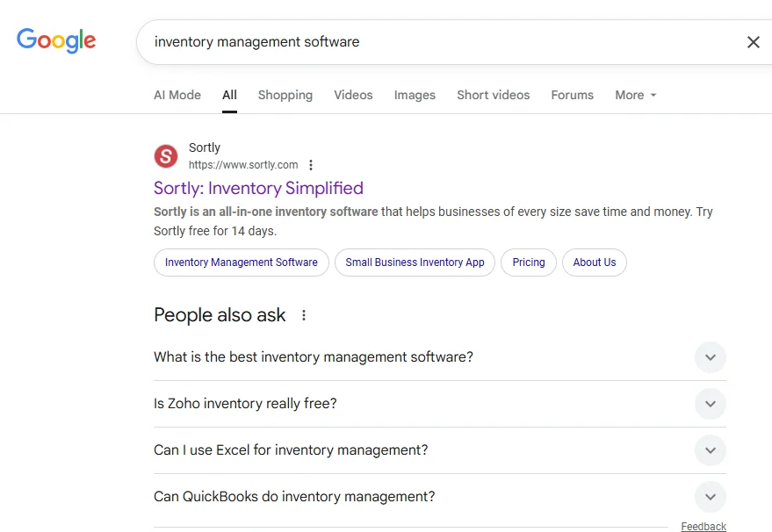
Task: Clear the search box with the X icon
Action: (753, 42)
